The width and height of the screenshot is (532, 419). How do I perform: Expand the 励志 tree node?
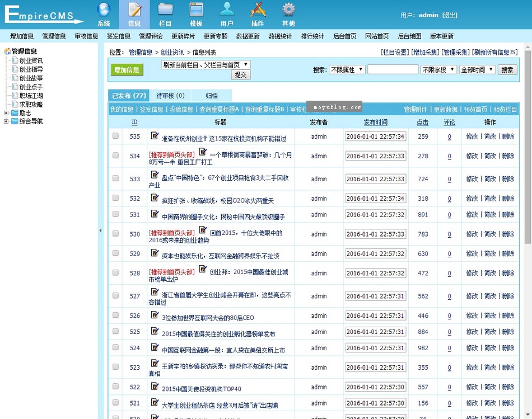[x=6, y=113]
